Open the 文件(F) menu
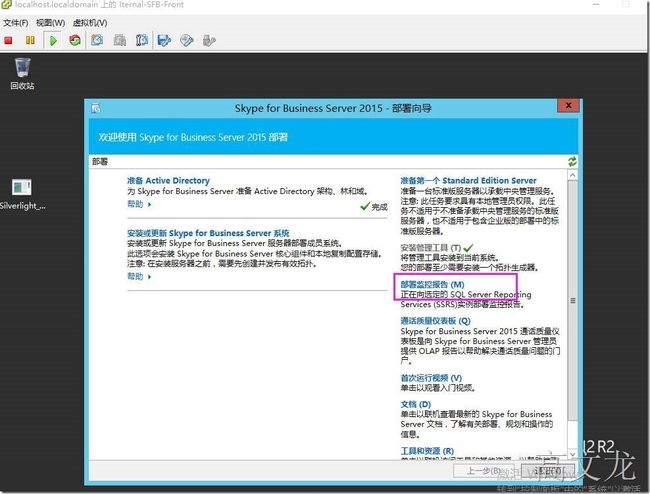This screenshot has width=650, height=494. point(16,23)
